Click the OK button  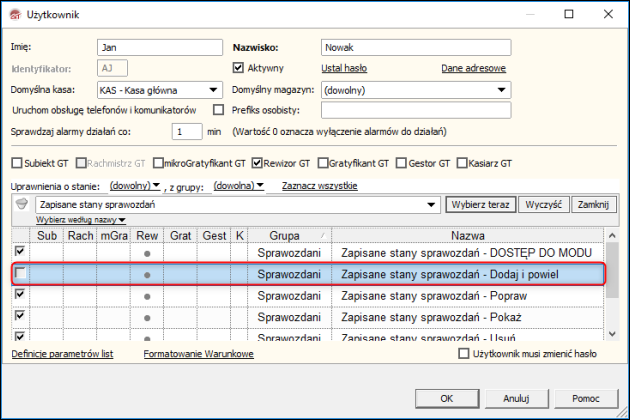(446, 397)
